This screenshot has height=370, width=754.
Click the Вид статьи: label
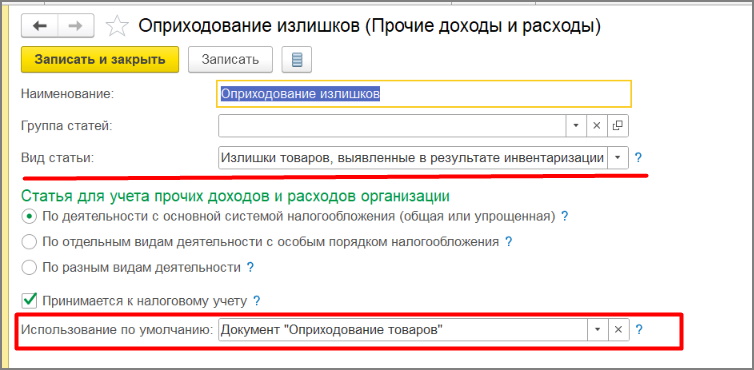(57, 158)
